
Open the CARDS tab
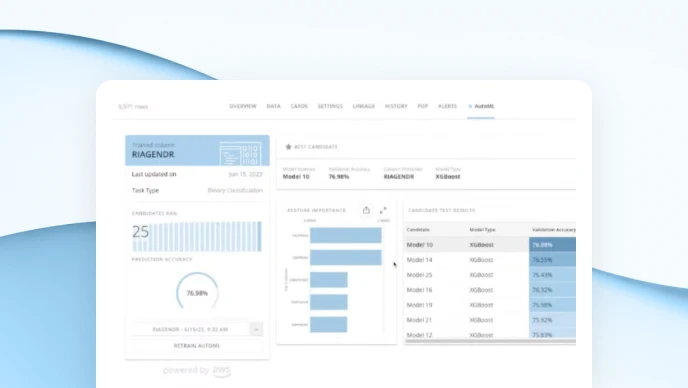point(299,106)
